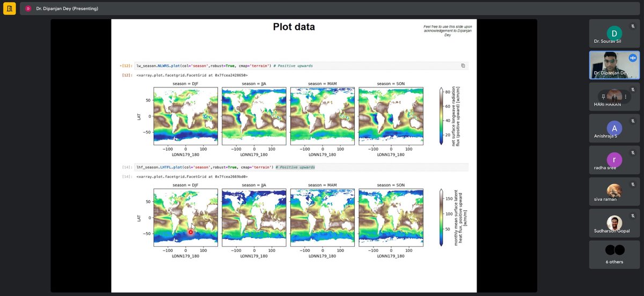644x296 pixels.
Task: Select siva raman participant avatar
Action: 614,191
